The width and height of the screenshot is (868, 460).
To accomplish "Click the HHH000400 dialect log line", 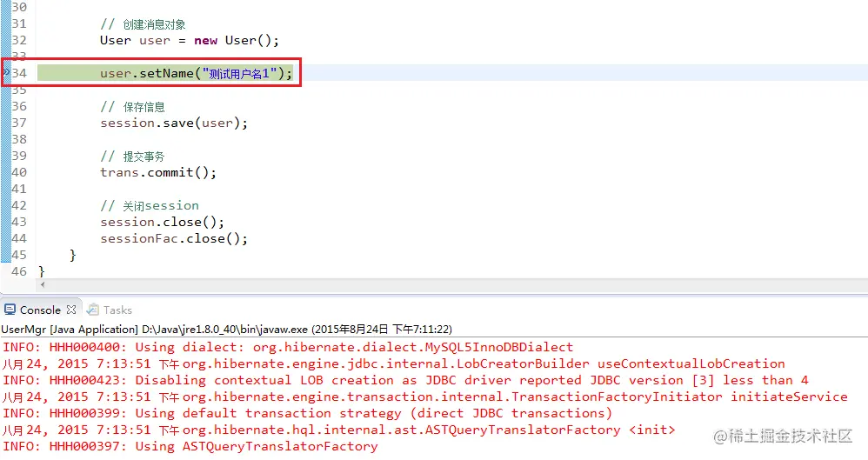I will click(288, 347).
